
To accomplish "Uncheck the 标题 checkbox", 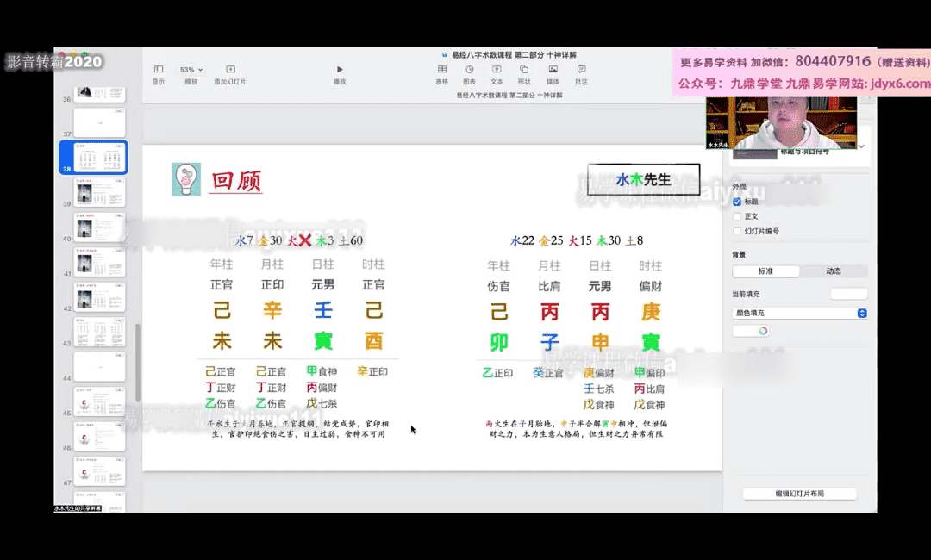I will (737, 202).
